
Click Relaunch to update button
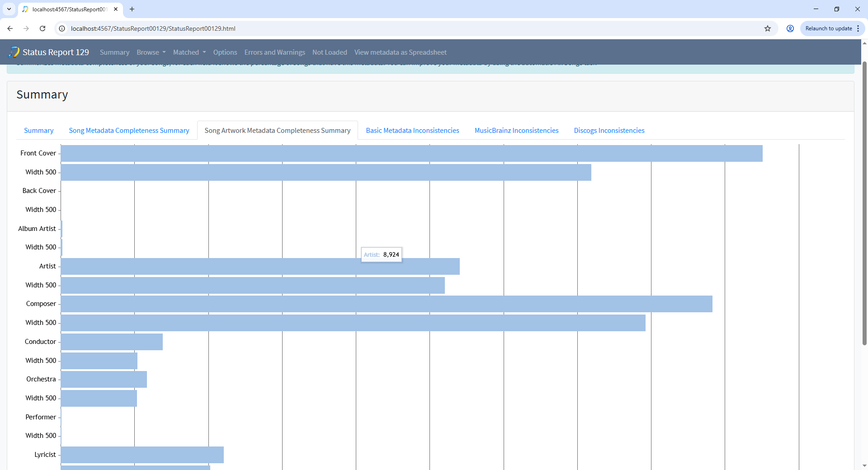[x=828, y=28]
